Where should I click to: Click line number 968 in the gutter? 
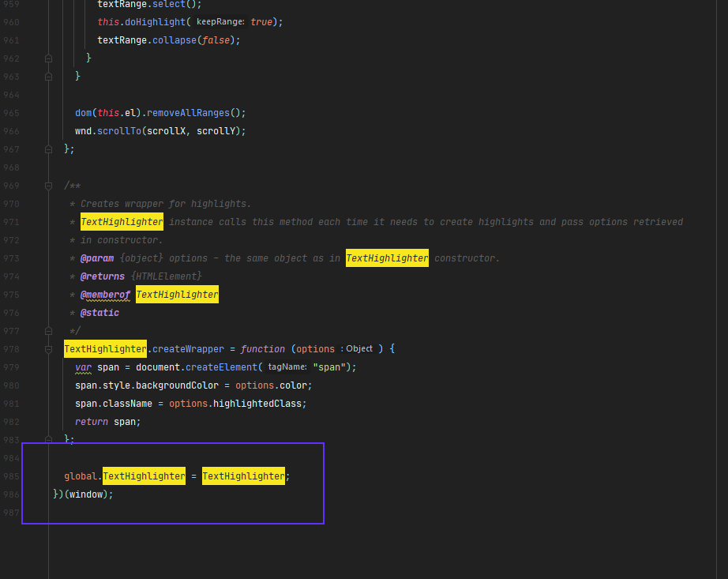point(12,167)
